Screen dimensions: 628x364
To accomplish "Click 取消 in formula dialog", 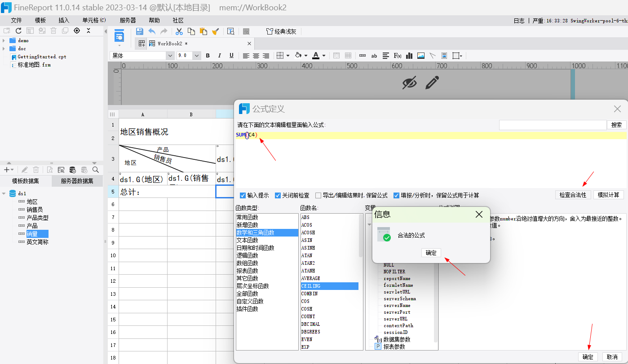I will pyautogui.click(x=612, y=357).
